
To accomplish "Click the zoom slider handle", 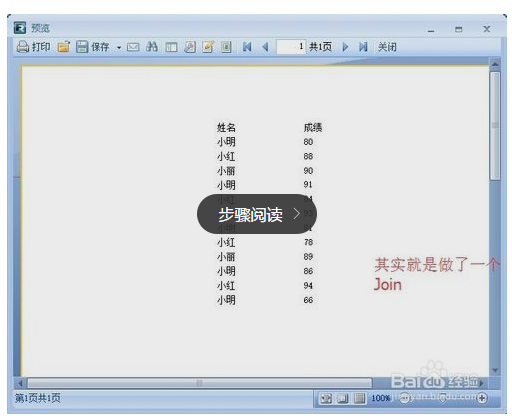I will click(x=443, y=398).
